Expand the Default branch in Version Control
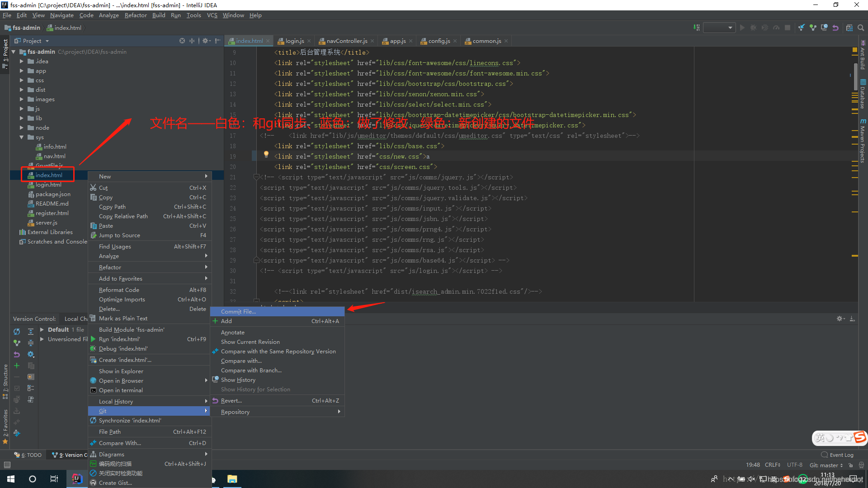Viewport: 868px width, 488px height. [x=41, y=329]
